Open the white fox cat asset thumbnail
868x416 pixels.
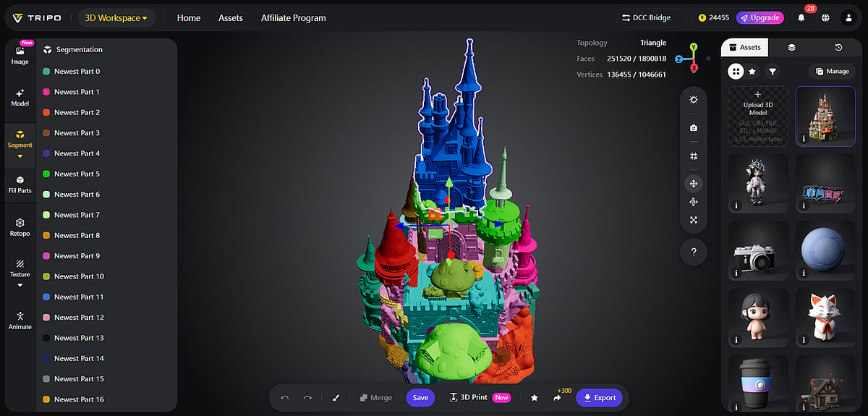pos(825,319)
